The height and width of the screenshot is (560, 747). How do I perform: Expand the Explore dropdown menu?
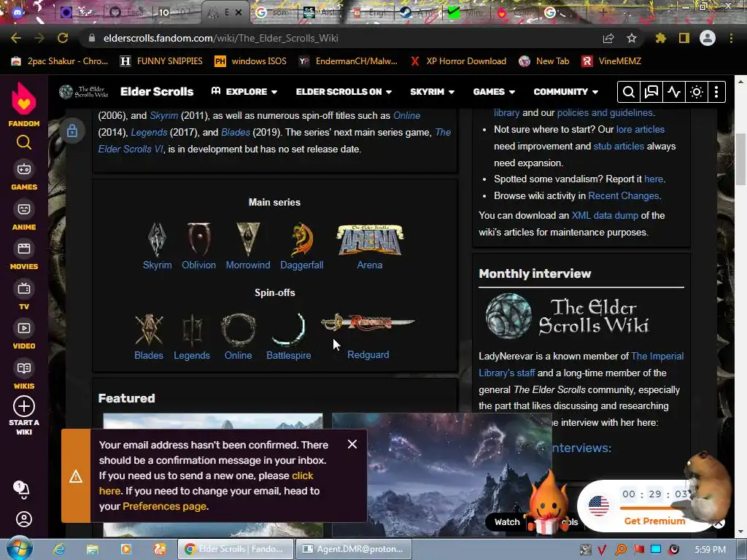point(244,92)
